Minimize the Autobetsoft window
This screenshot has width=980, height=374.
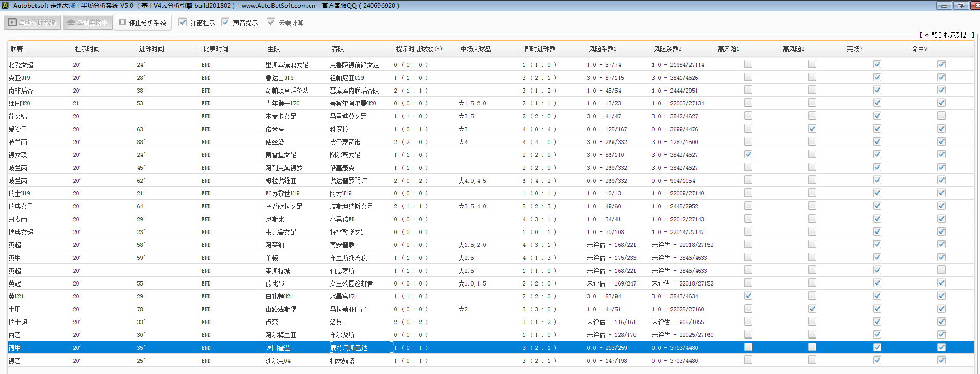944,6
